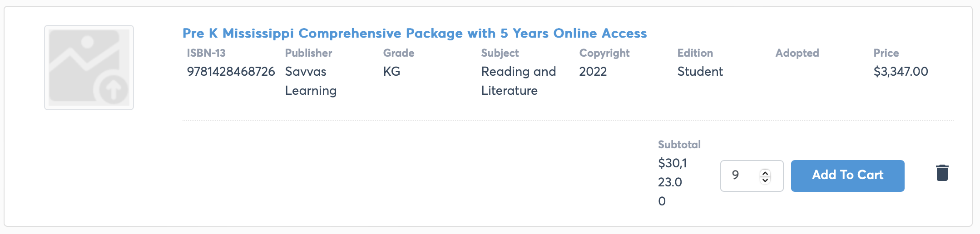
Task: Select the Reading and Literature subject text
Action: (518, 81)
